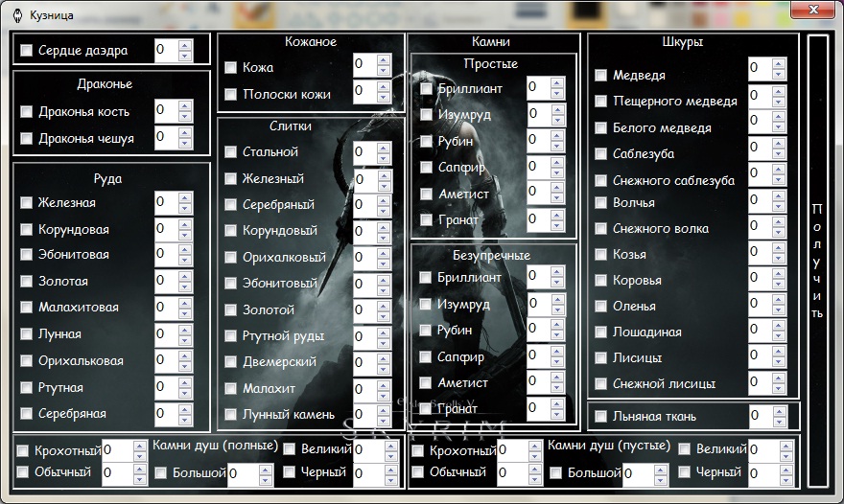Focus Гранат number field in Простые

tap(539, 219)
